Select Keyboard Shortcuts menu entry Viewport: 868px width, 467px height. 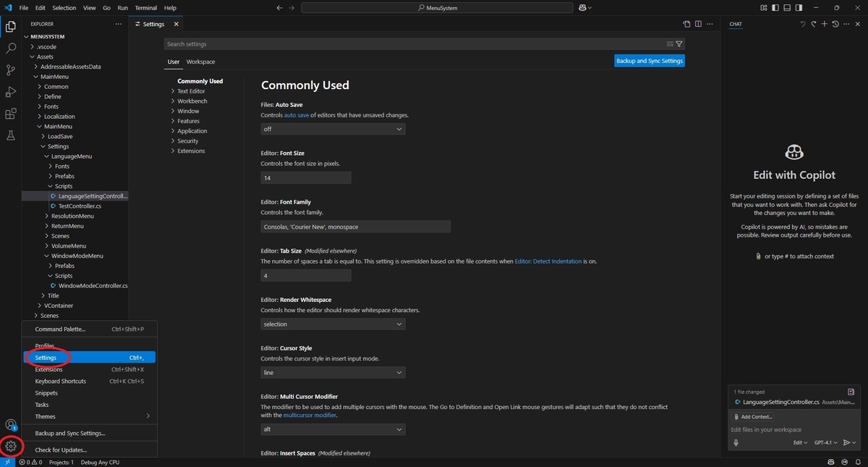click(90, 381)
